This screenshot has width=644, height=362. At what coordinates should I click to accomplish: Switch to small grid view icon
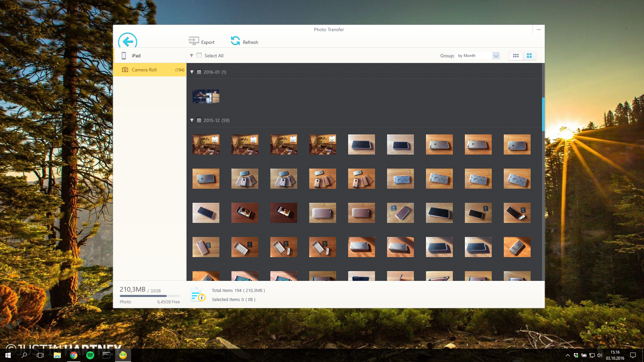click(x=516, y=56)
